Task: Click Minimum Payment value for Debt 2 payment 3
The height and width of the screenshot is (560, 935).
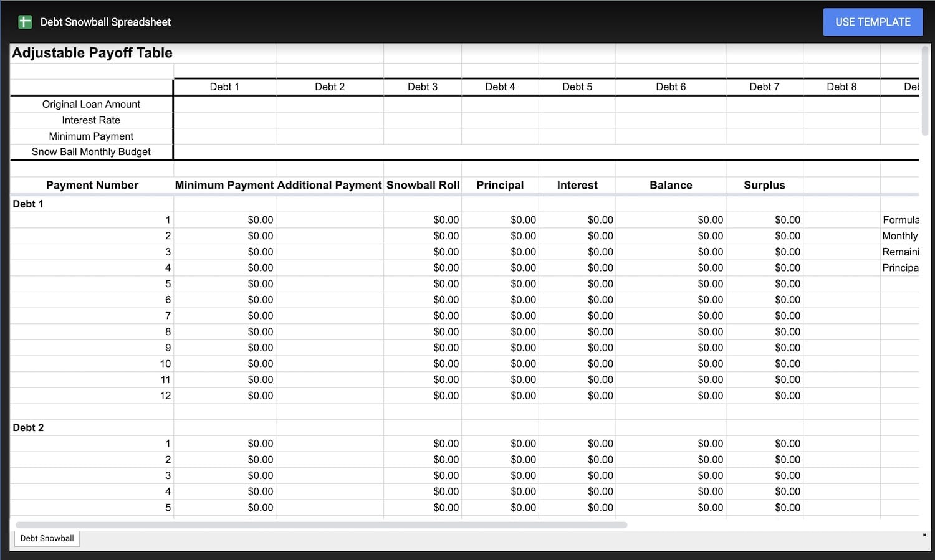Action: pyautogui.click(x=260, y=475)
